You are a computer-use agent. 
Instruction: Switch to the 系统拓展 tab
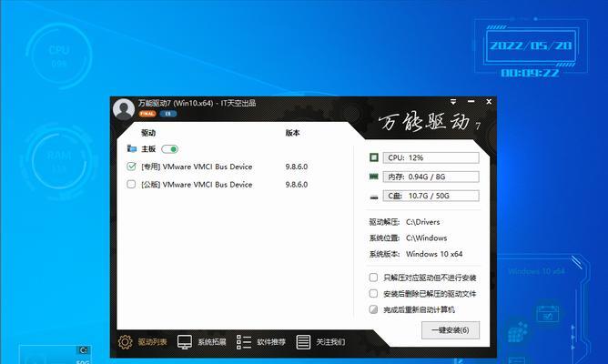212,342
